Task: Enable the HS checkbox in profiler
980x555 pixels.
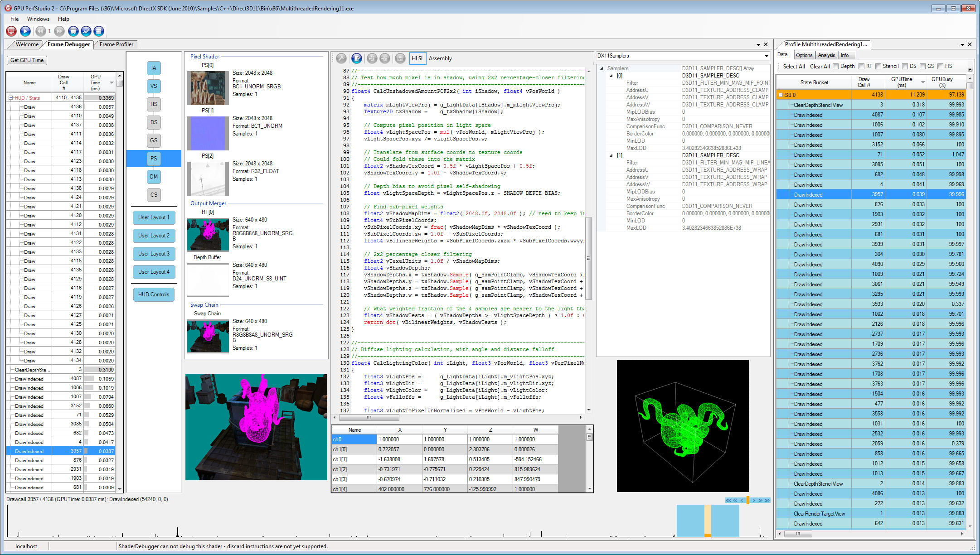Action: (940, 67)
